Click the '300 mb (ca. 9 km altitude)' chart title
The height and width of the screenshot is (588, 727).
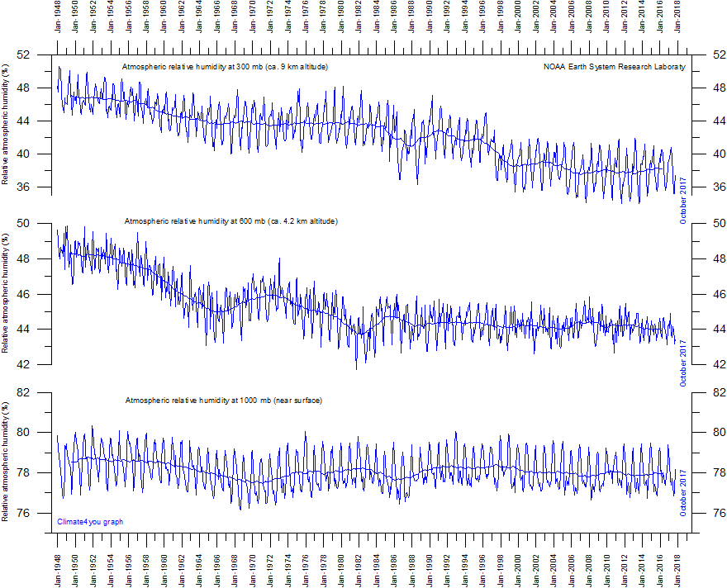point(225,67)
